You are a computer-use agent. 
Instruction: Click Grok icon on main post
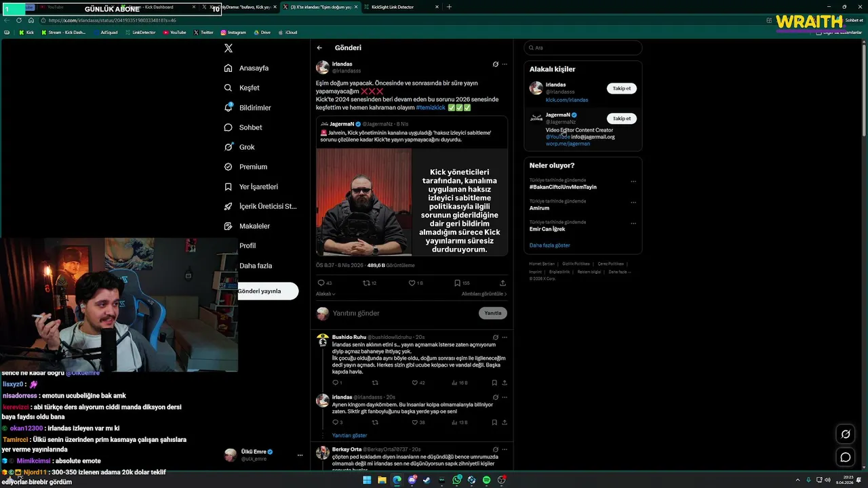pos(496,64)
